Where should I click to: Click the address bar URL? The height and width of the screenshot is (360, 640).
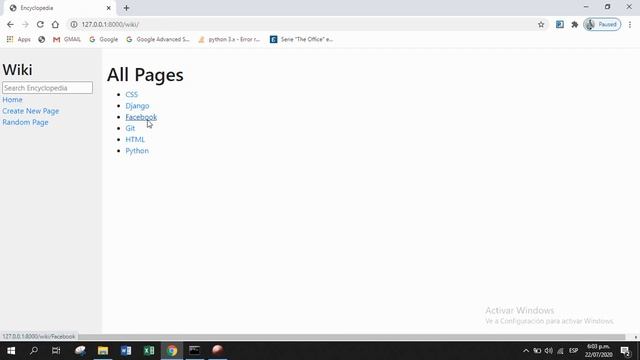pos(110,24)
